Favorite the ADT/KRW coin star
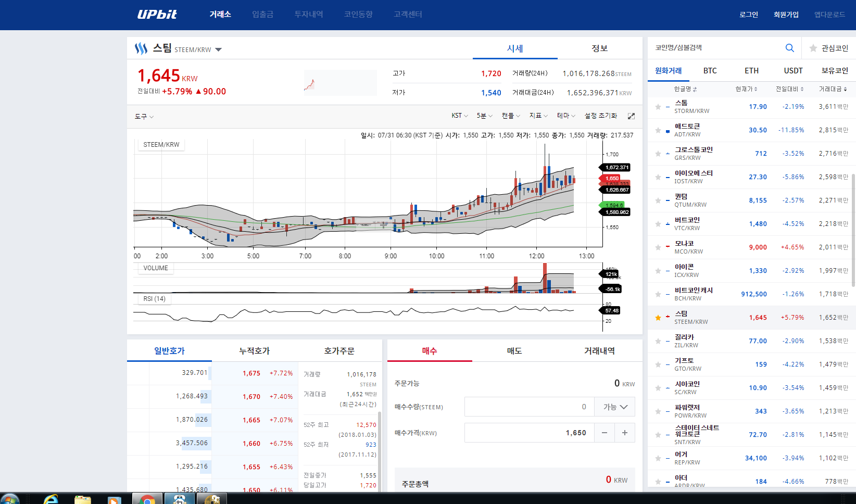 [658, 130]
